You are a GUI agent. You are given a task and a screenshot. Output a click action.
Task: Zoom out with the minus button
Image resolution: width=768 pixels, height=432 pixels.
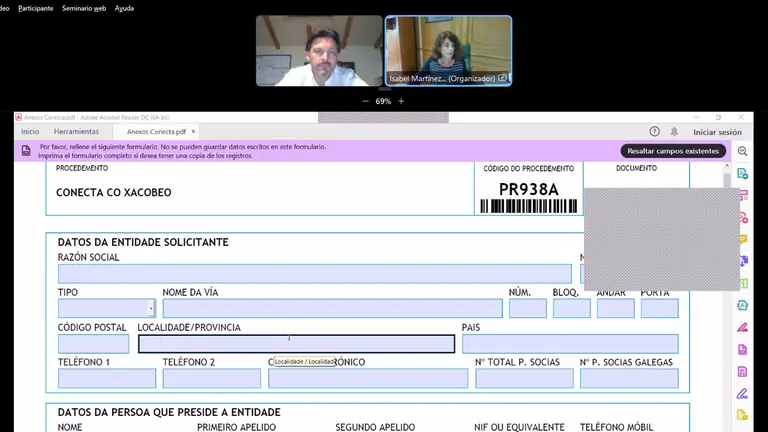[x=365, y=101]
